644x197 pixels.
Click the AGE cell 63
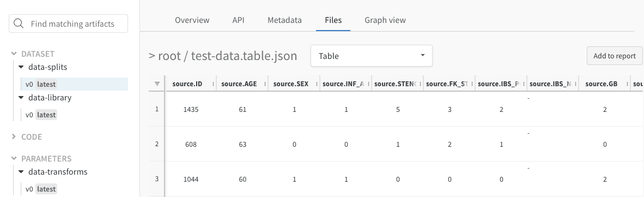tap(242, 145)
